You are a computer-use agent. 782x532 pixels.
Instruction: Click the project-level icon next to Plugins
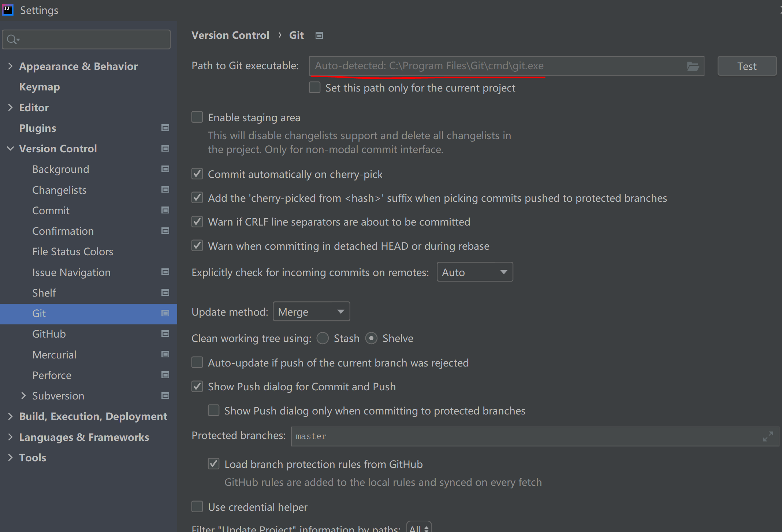165,128
